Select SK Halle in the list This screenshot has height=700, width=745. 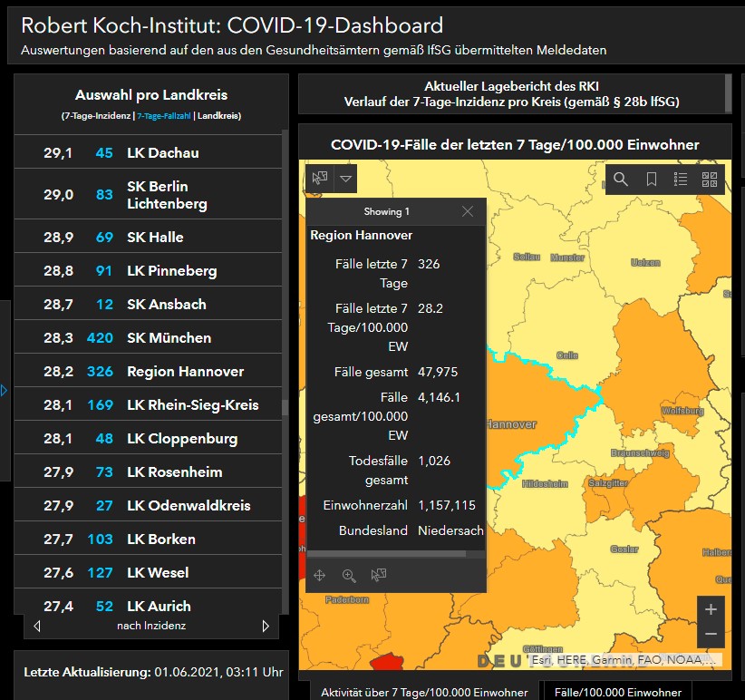tap(148, 237)
